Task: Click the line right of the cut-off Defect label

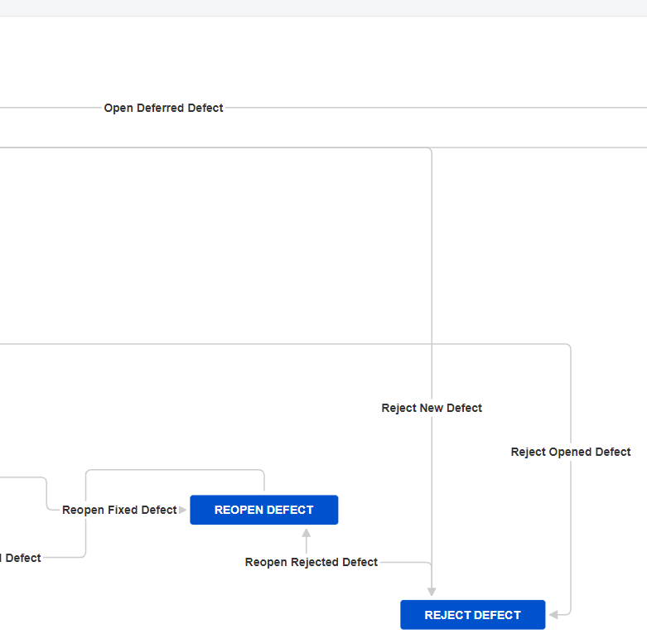Action: 64,557
